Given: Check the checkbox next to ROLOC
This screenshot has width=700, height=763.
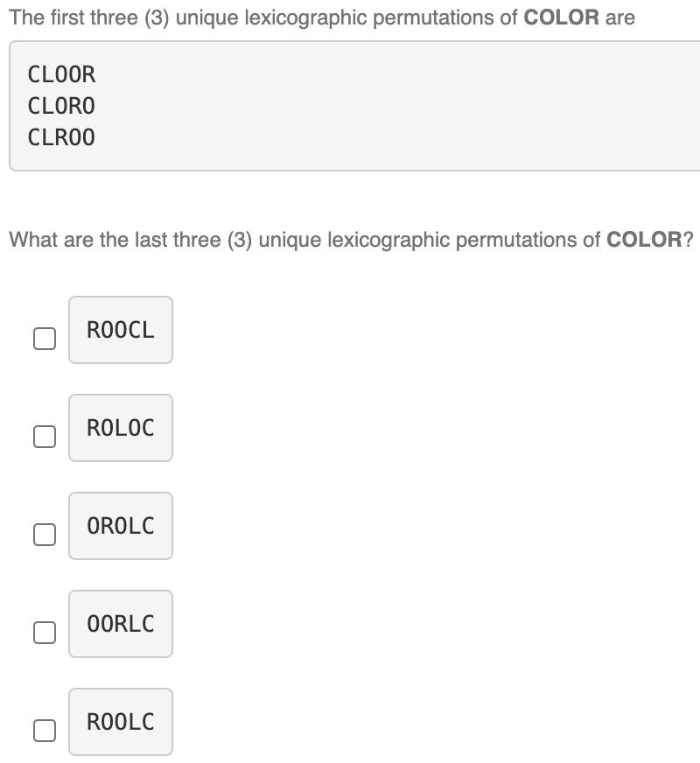Looking at the screenshot, I should (x=45, y=435).
